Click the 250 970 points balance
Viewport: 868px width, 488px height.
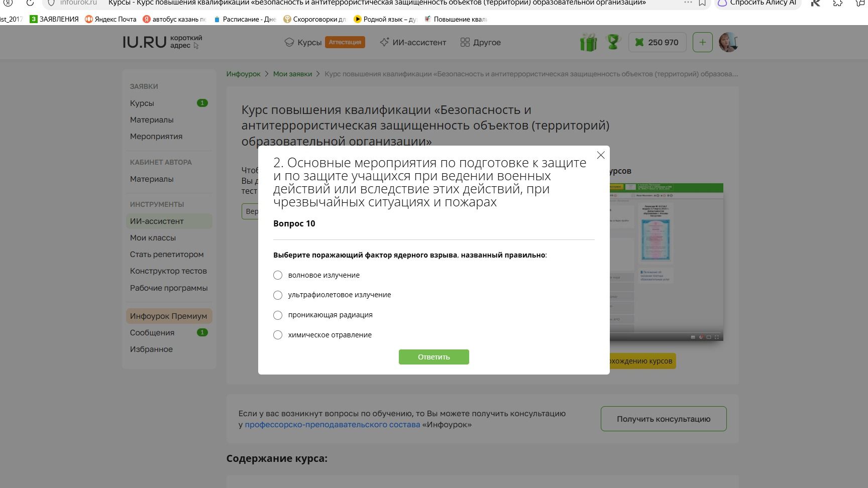click(657, 42)
